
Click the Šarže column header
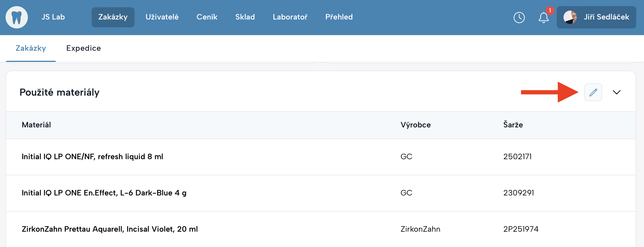(513, 125)
